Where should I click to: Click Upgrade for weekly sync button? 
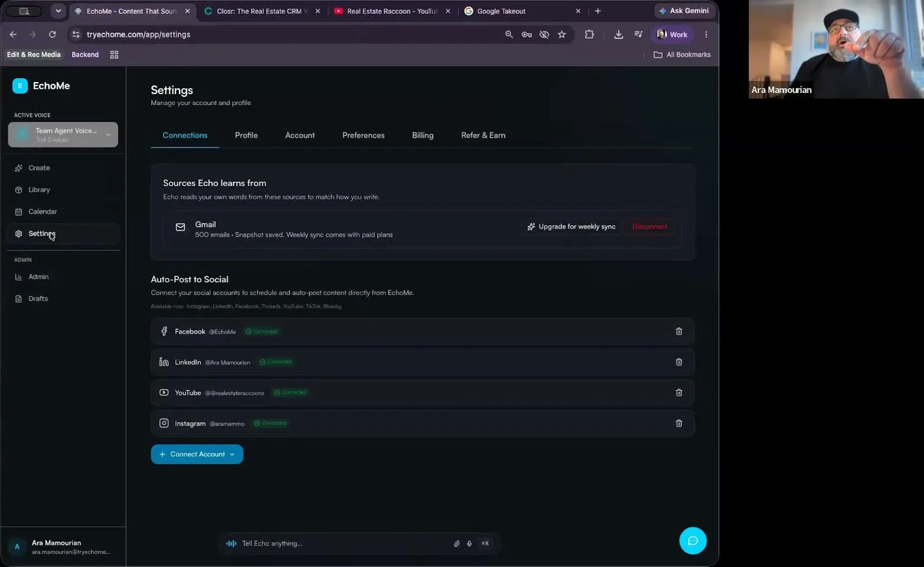point(571,227)
